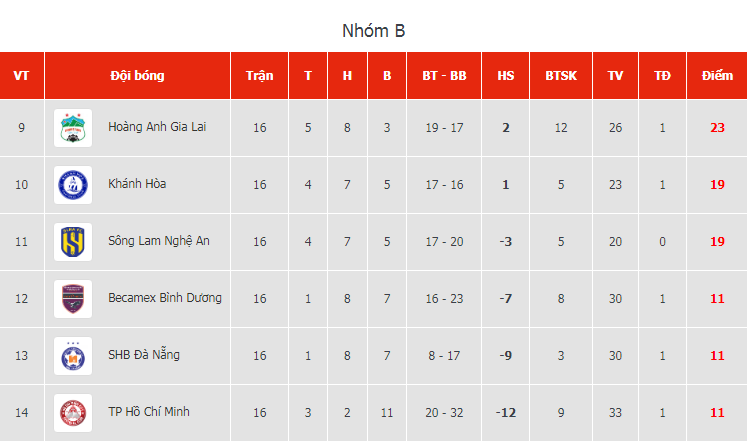Screen dimensions: 747x442
Task: Click the BT - BB column header
Action: coord(444,76)
